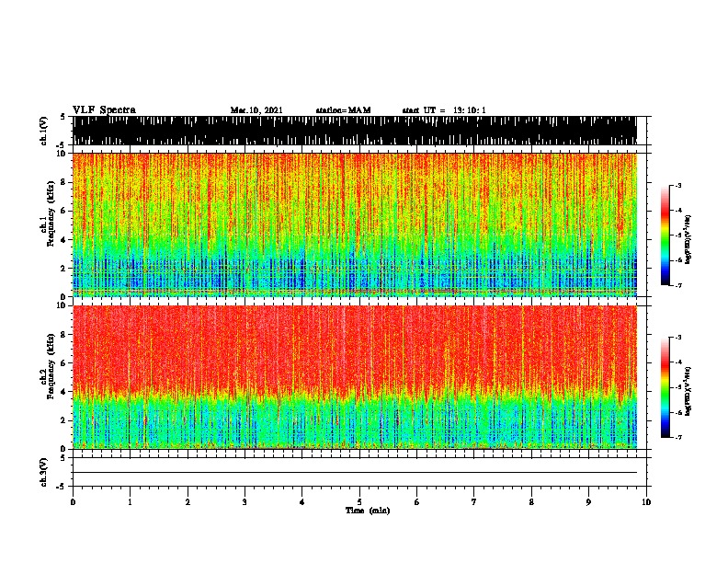The width and height of the screenshot is (728, 563).
Task: Click the time axis tick label '3'
Action: click(x=245, y=501)
